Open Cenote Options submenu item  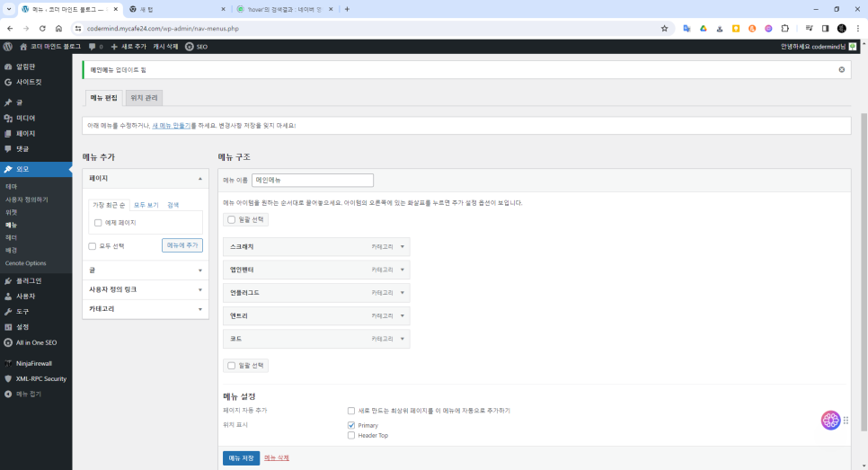pyautogui.click(x=25, y=263)
